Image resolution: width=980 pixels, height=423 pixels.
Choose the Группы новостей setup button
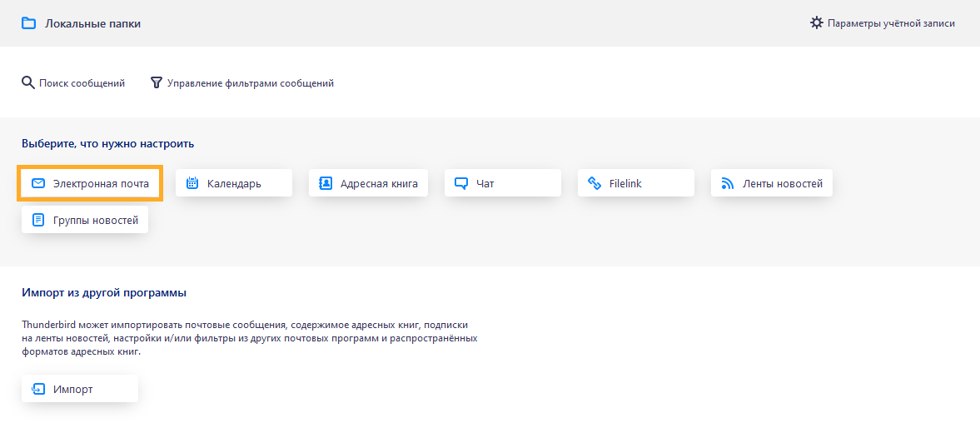(x=85, y=220)
